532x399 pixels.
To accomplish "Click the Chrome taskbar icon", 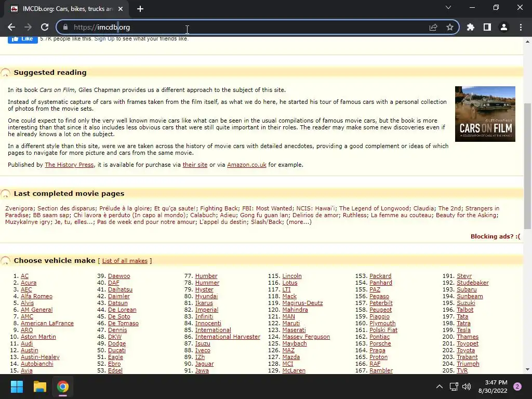I will pos(63,387).
